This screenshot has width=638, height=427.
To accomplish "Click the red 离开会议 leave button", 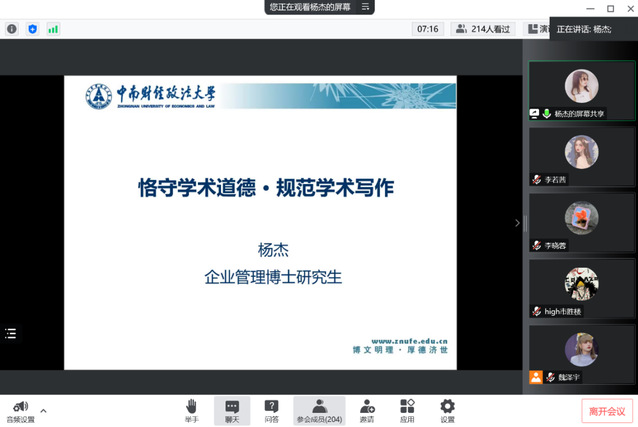I will (606, 410).
